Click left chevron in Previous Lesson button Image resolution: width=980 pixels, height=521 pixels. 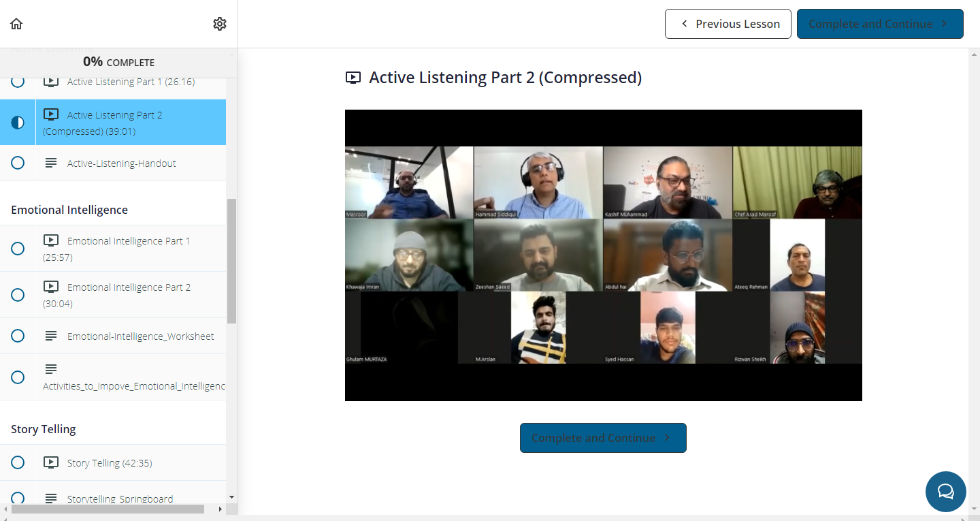[685, 24]
